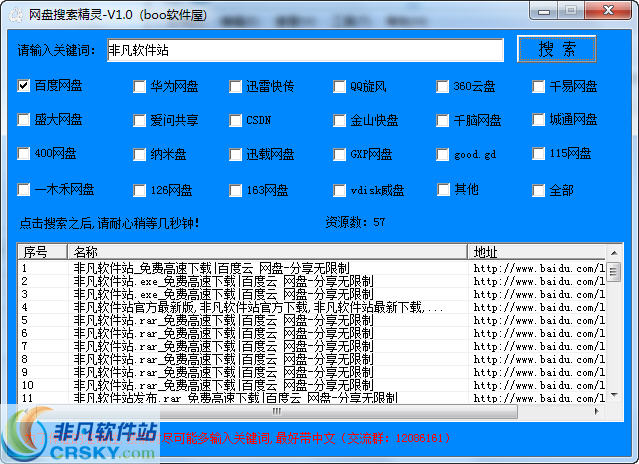Viewport: 639px width, 464px height.
Task: Click the 地址 column header
Action: tap(537, 252)
